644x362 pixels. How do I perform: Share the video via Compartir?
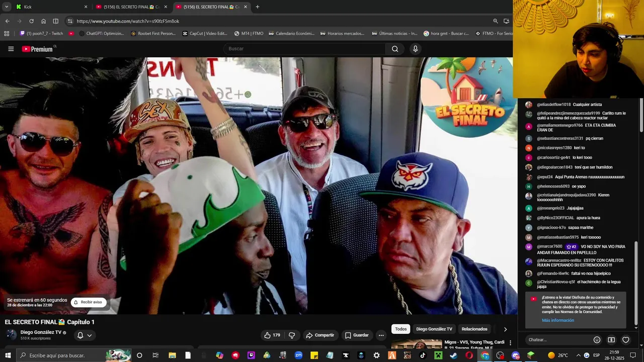(x=320, y=335)
